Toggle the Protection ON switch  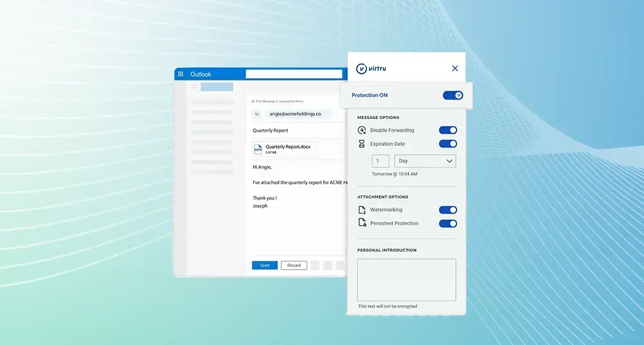453,95
